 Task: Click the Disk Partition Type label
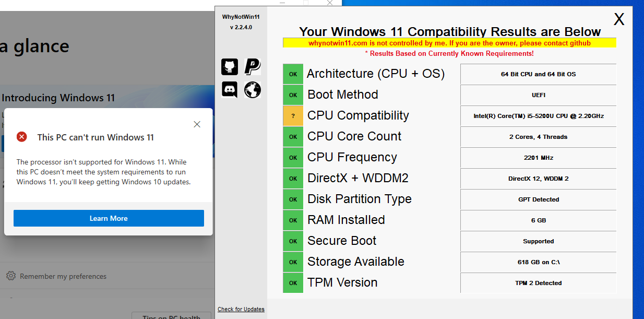click(360, 199)
